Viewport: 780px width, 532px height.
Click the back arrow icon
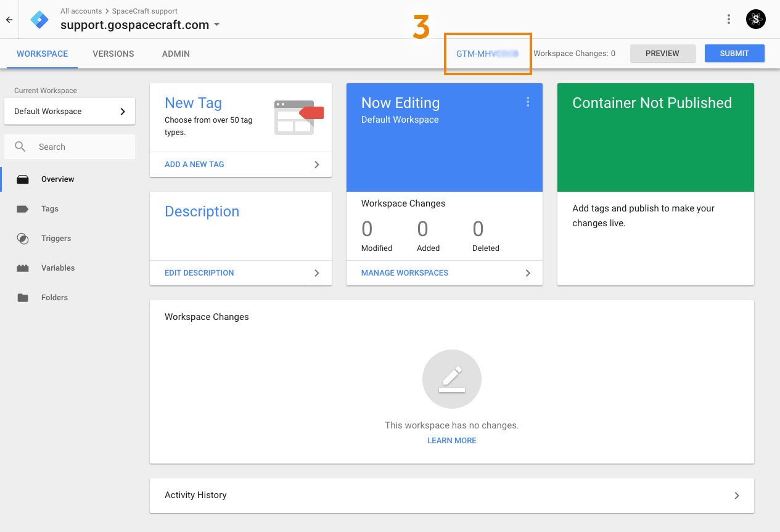[x=9, y=20]
